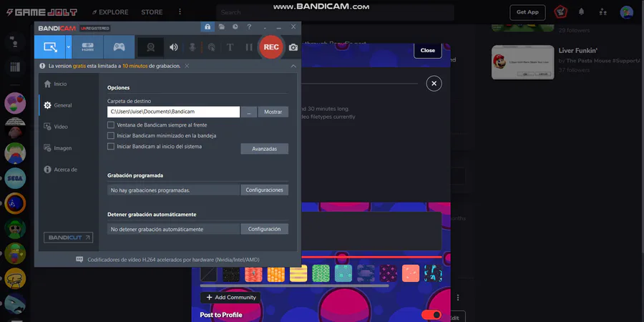The image size is (644, 322).
Task: Open the Liver Funkin' game thumbnail
Action: [x=523, y=62]
